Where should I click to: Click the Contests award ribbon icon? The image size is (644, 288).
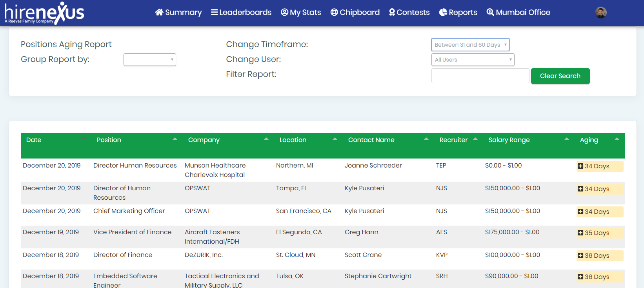tap(392, 12)
